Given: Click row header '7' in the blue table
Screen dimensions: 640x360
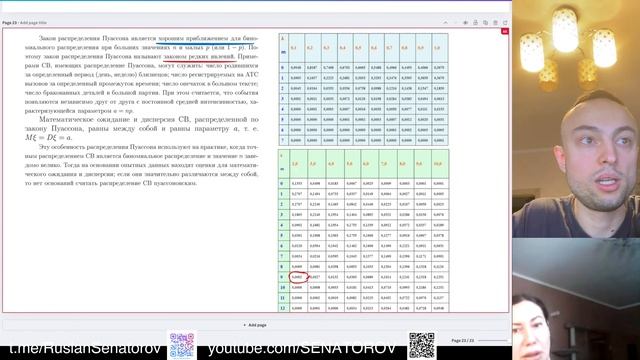Looking at the screenshot, I should pos(282,140).
